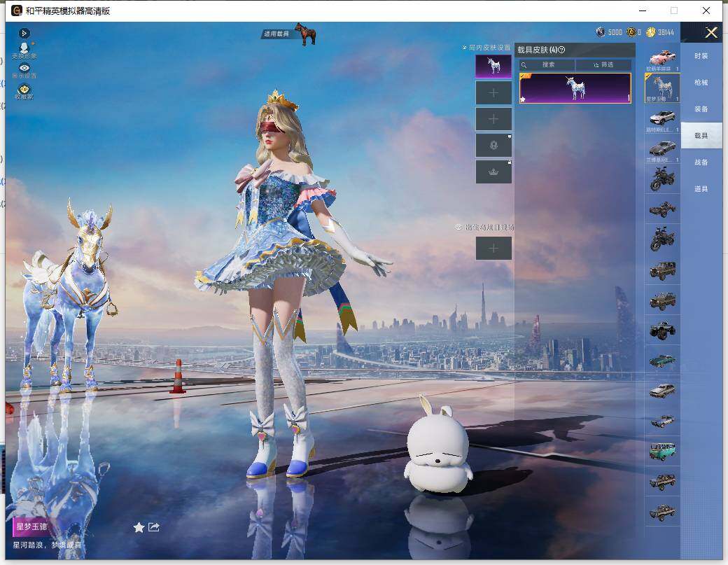728x565 pixels.
Task: Share the skin via the share arrow icon
Action: point(154,527)
